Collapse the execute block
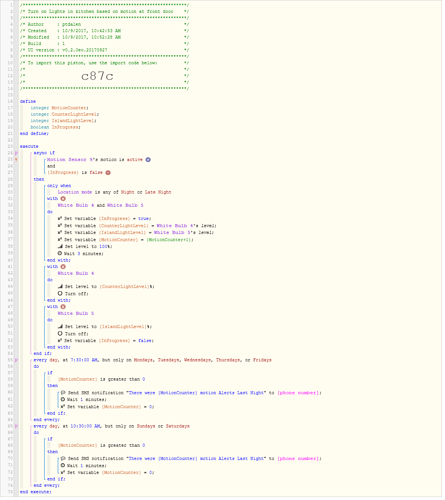Screen dimensions: 445x500 [x=29, y=147]
